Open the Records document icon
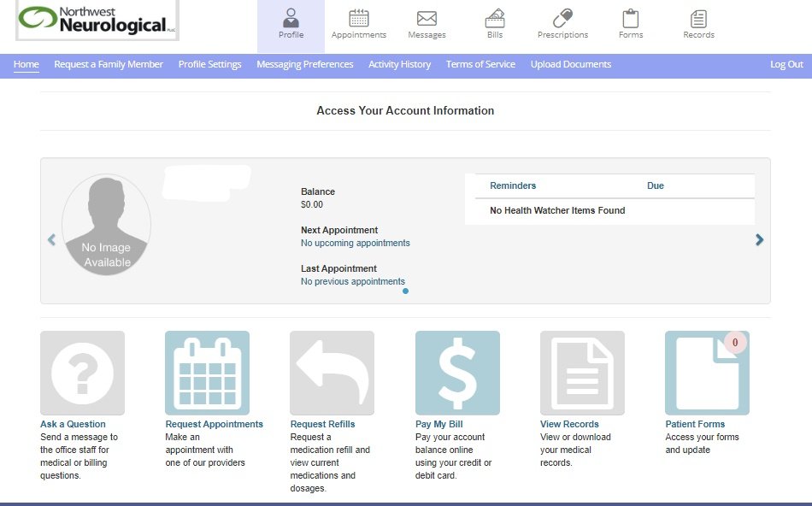The image size is (812, 506). [x=698, y=19]
